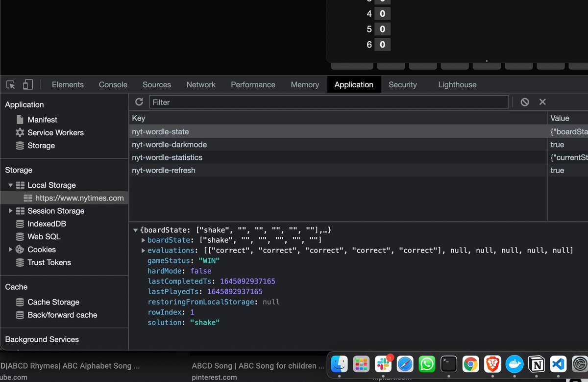Click the solution "shake" value
588x382 pixels.
(x=204, y=323)
